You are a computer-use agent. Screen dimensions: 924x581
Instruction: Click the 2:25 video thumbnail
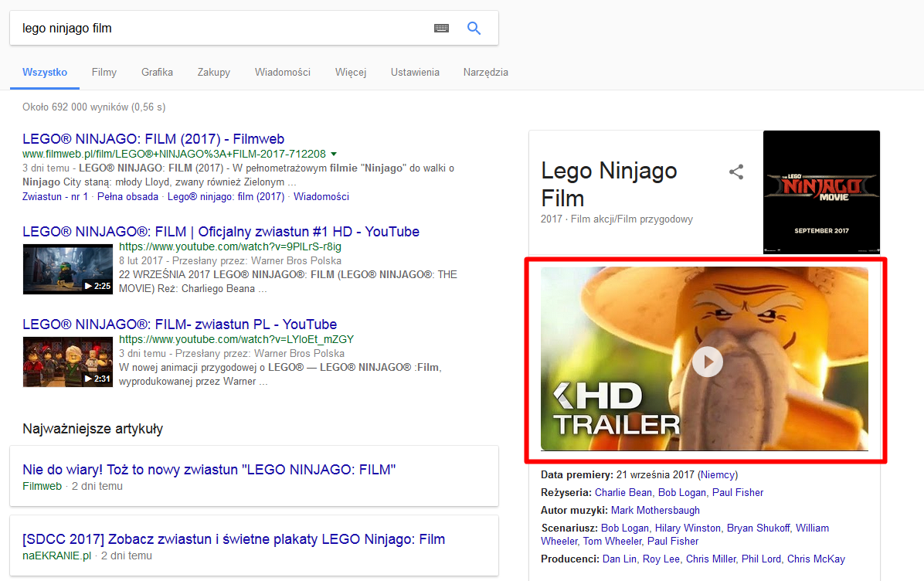[68, 269]
